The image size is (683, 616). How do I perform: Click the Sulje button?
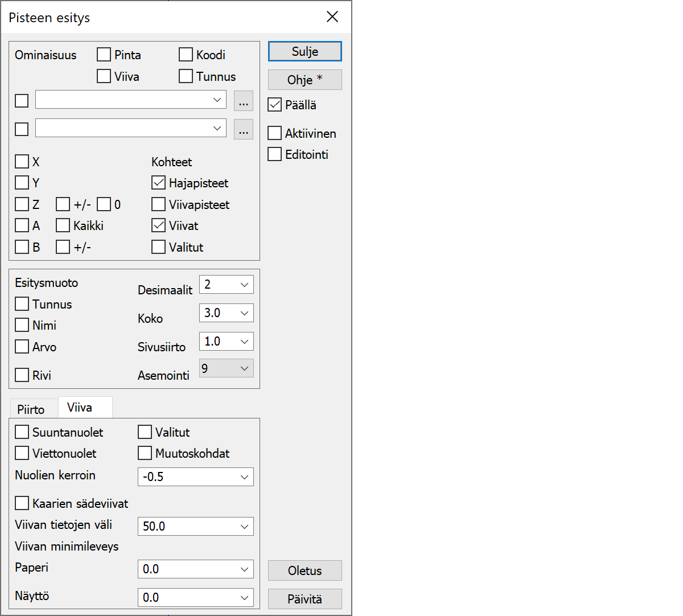(x=305, y=51)
